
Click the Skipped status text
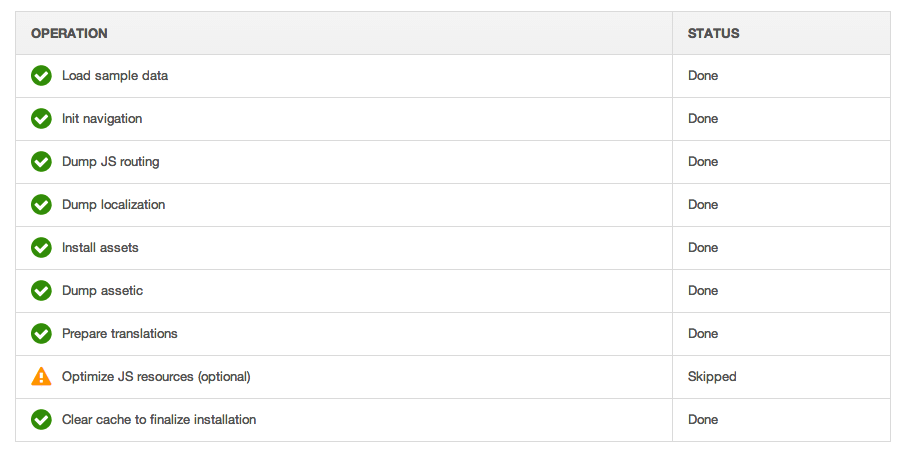point(712,377)
